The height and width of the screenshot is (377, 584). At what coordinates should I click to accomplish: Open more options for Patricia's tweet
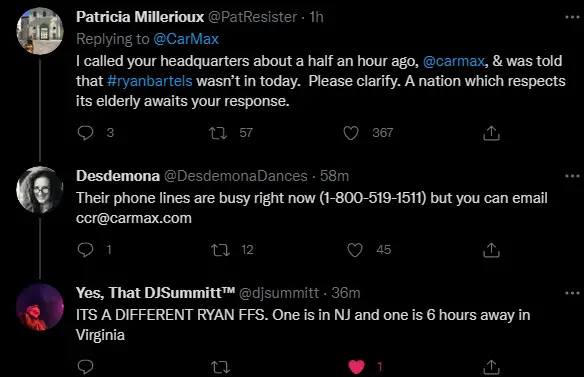coord(572,17)
